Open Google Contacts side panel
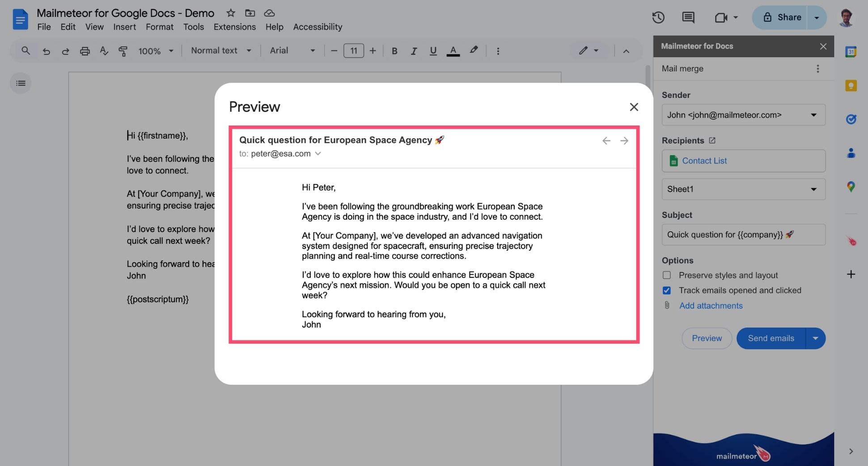Viewport: 868px width, 466px height. 851,153
